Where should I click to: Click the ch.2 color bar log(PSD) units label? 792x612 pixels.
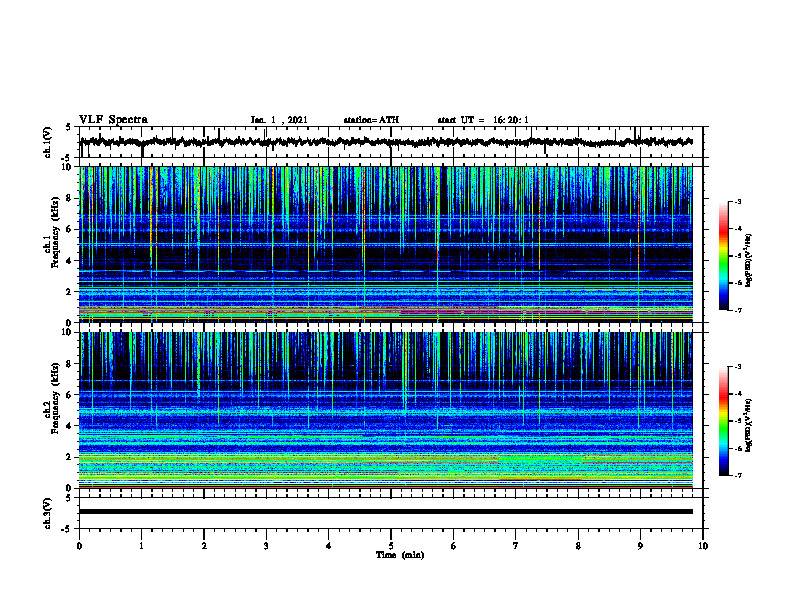tap(749, 425)
